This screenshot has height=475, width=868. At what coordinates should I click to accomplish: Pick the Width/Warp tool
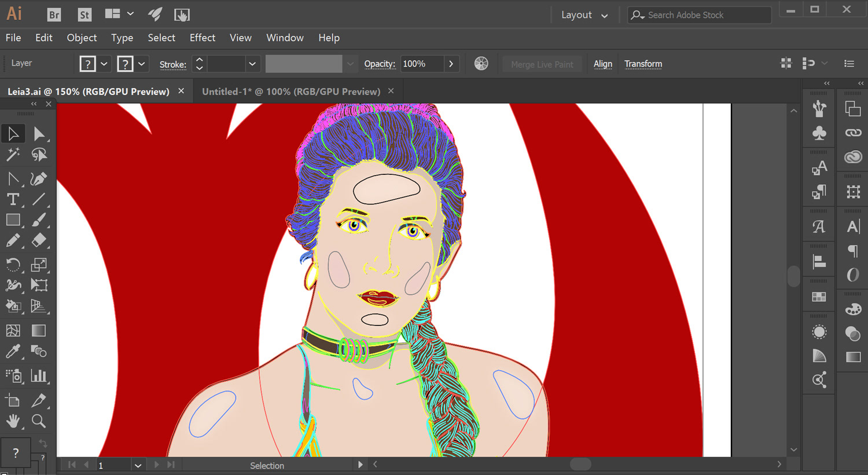[x=13, y=285]
